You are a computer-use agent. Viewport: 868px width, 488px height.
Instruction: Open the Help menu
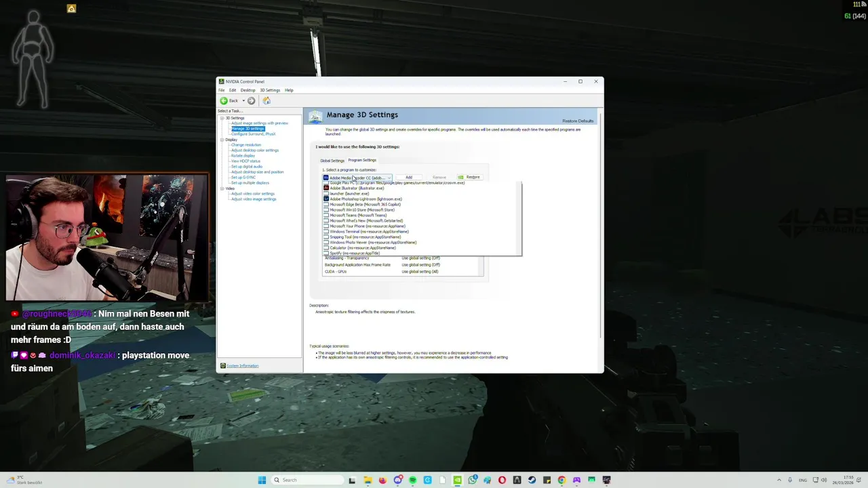(x=289, y=90)
